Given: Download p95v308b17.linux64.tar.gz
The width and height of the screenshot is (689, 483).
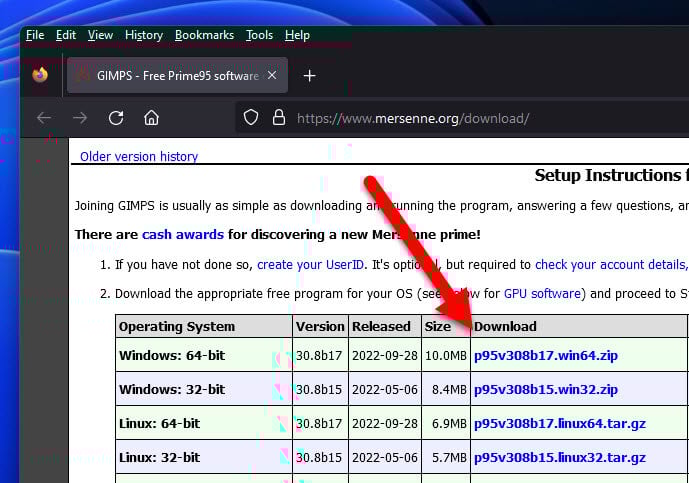Looking at the screenshot, I should (x=560, y=424).
